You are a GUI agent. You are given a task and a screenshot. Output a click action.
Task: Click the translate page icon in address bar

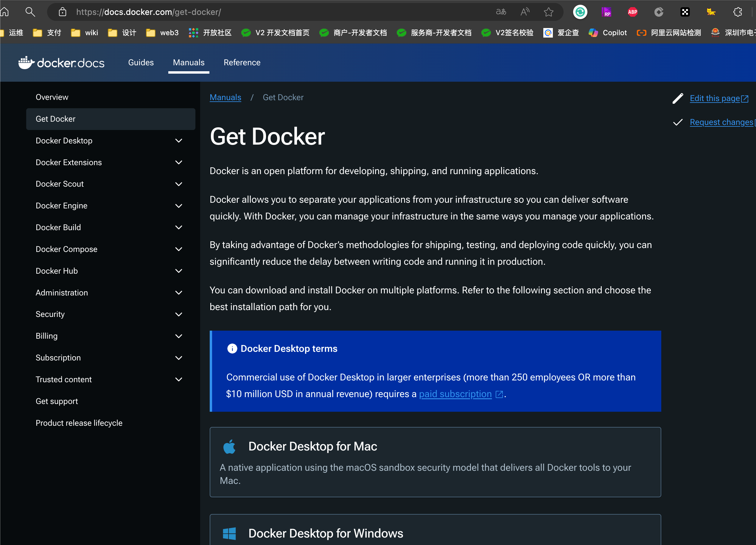(501, 12)
